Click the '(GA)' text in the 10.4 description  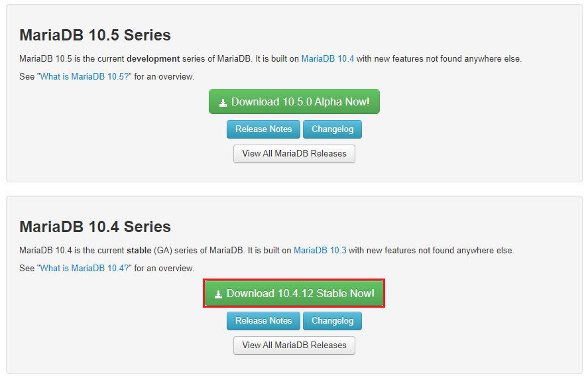162,251
